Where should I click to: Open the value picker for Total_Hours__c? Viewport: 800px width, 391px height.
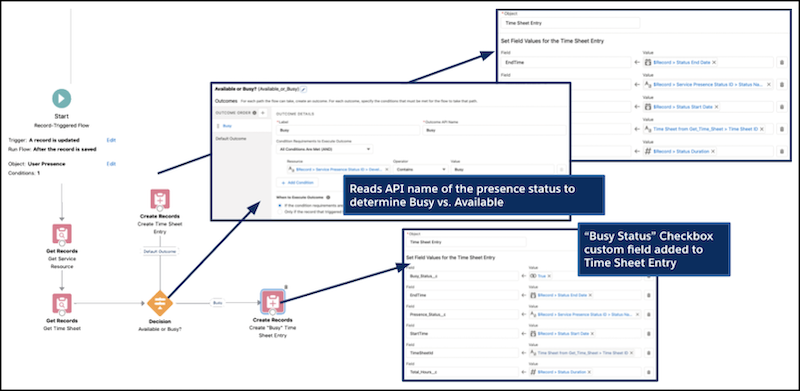[584, 372]
